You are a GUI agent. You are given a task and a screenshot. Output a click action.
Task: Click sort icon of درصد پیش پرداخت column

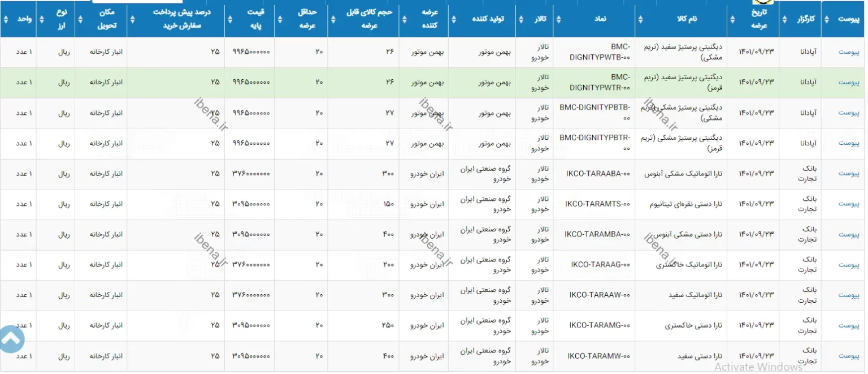click(x=132, y=19)
